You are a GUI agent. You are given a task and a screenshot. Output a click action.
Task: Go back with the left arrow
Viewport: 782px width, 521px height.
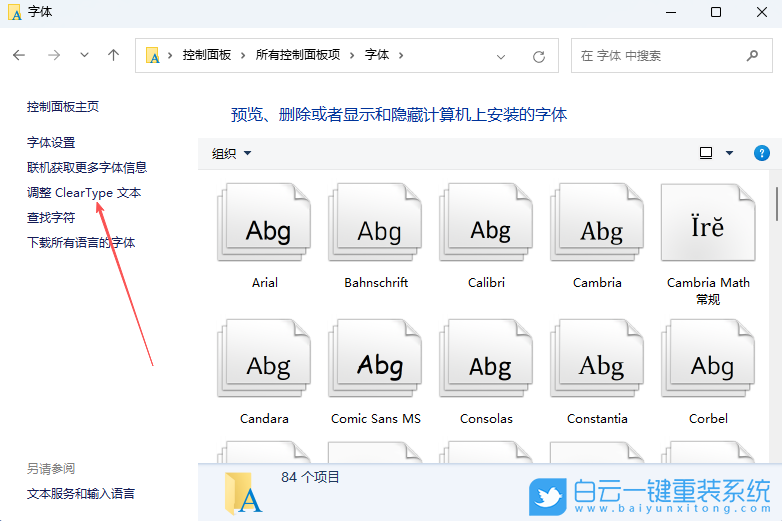tap(19, 55)
